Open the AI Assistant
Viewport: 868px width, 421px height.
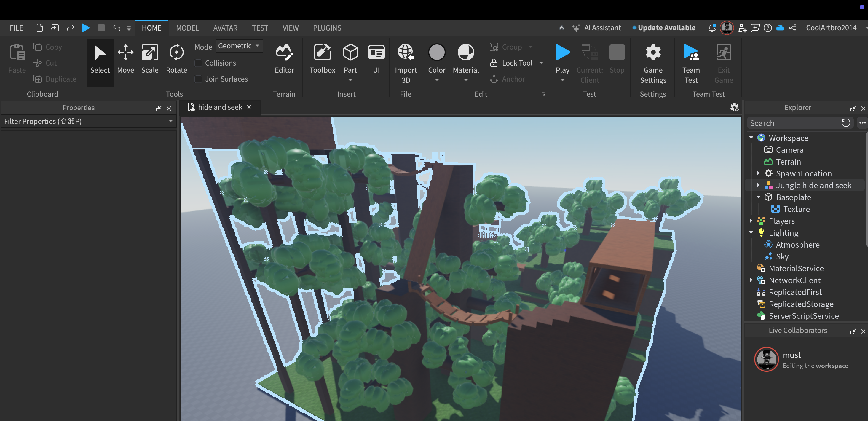click(x=596, y=28)
